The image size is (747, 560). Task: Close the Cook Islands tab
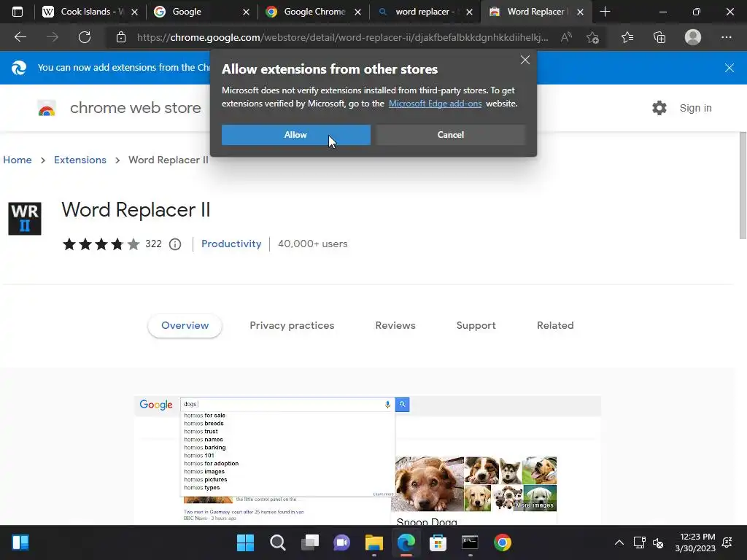pyautogui.click(x=134, y=12)
